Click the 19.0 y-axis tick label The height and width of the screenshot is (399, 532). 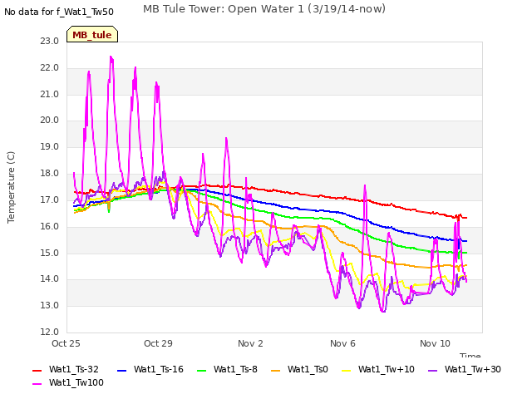[50, 147]
